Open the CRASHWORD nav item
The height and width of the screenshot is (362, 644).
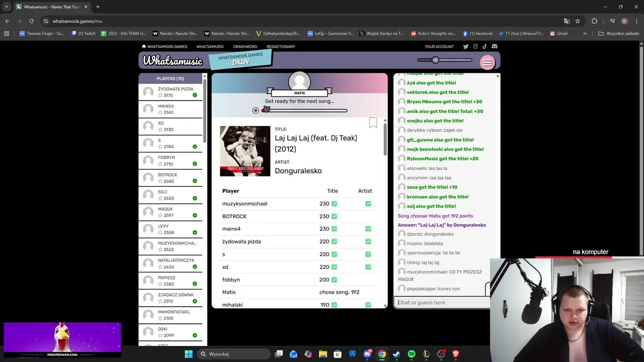click(x=245, y=46)
